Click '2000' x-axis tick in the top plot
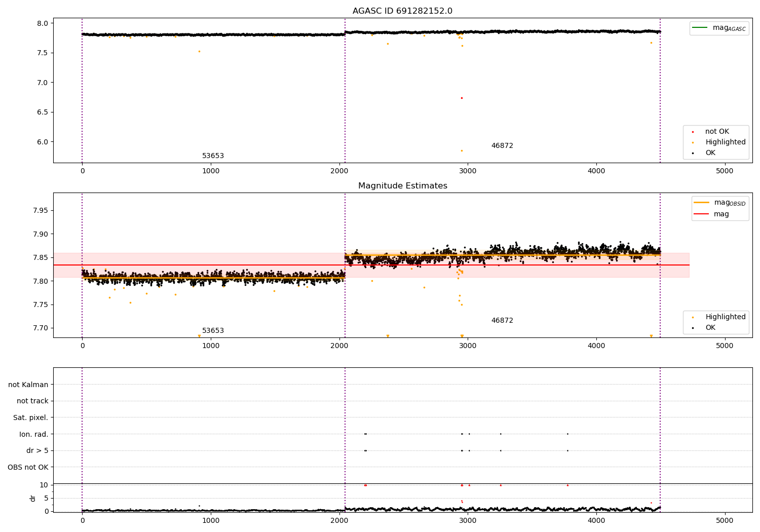The image size is (760, 532). point(339,171)
